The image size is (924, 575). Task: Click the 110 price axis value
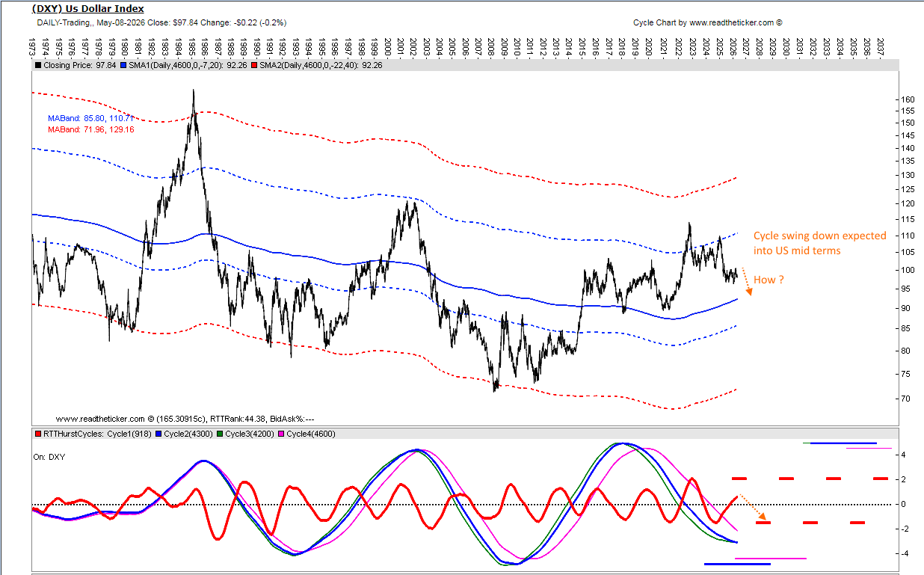pyautogui.click(x=906, y=236)
